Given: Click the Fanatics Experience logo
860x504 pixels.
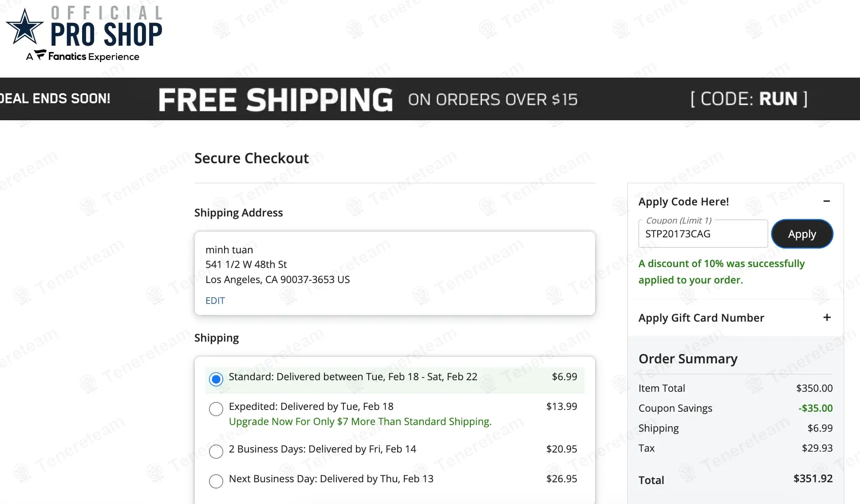Looking at the screenshot, I should [x=83, y=56].
